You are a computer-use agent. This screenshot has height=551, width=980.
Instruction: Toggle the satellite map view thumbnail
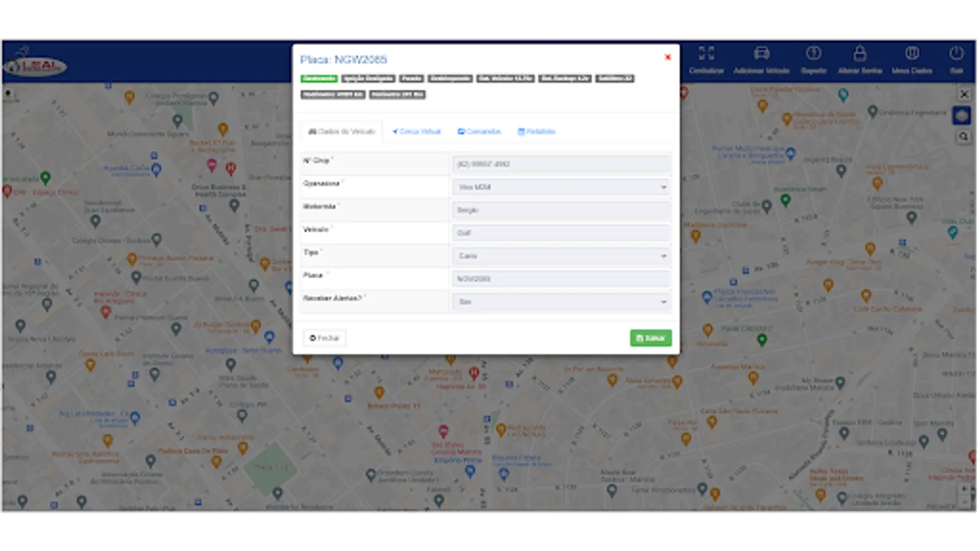tap(962, 115)
